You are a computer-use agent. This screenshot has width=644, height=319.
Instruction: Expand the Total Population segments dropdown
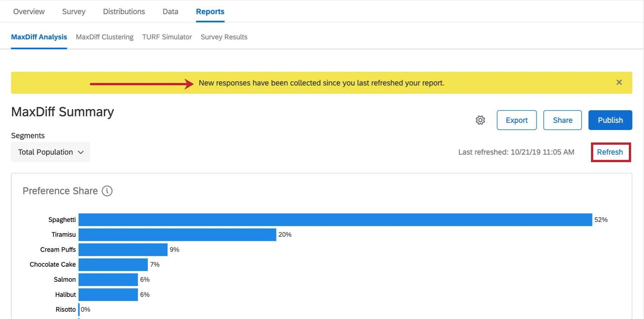(50, 152)
